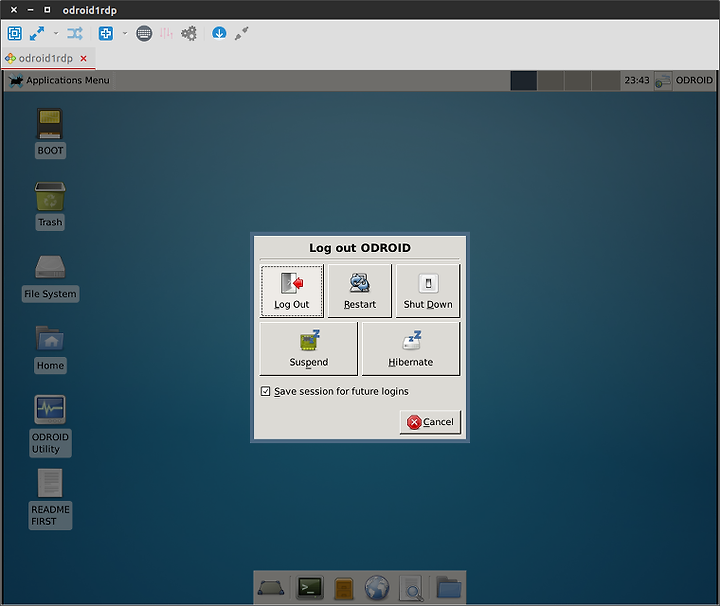The image size is (720, 606).
Task: Toggle grab all keyboard events icon
Action: 144,34
